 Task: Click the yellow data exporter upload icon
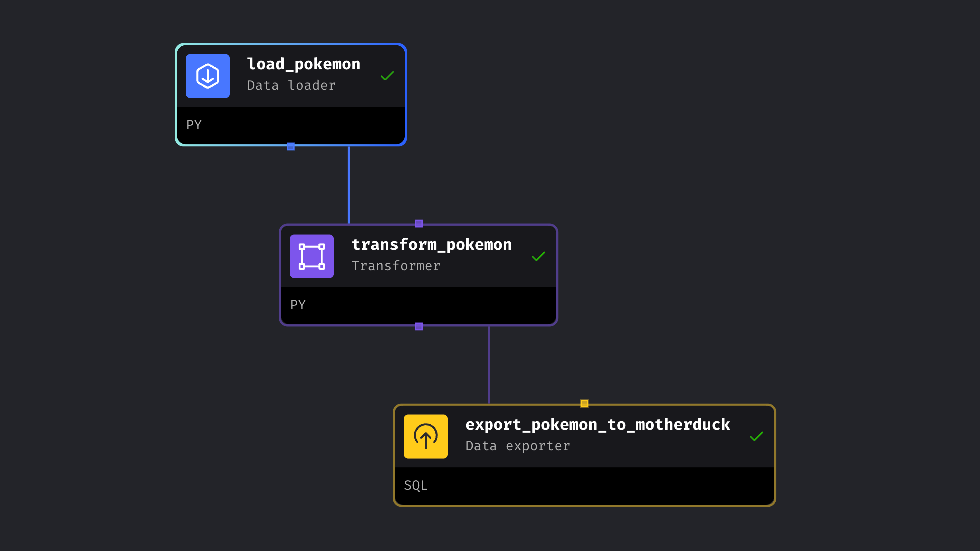[x=426, y=437]
